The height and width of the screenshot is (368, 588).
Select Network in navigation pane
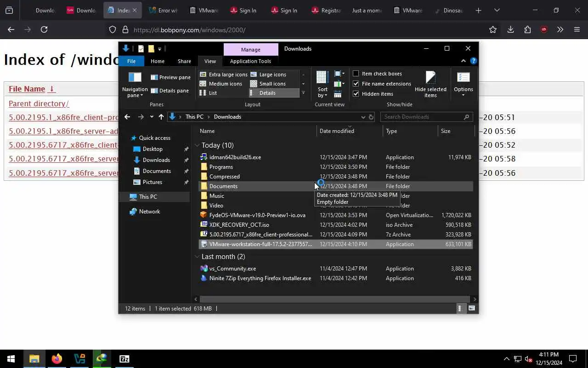149,212
